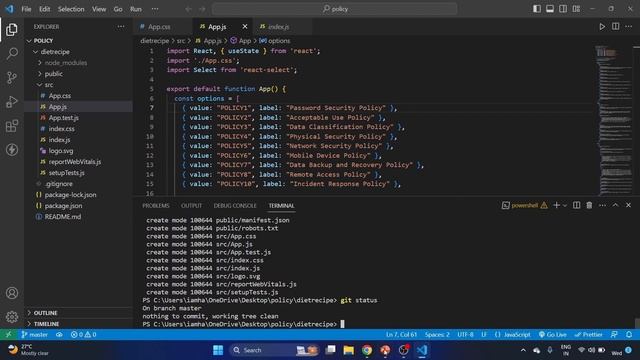Viewport: 640px width, 360px height.
Task: Open Chrome from the taskbar
Action: click(367, 350)
